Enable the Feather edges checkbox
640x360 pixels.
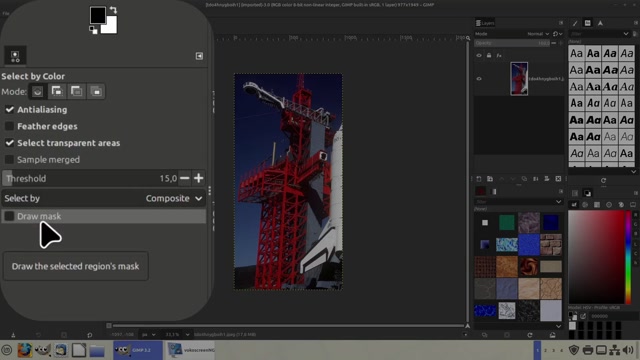click(x=9, y=126)
